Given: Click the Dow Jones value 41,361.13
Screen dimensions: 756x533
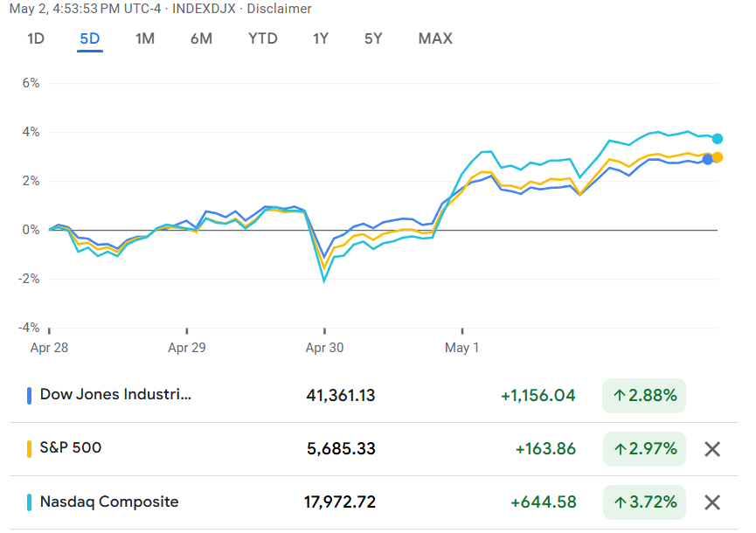Looking at the screenshot, I should [340, 396].
